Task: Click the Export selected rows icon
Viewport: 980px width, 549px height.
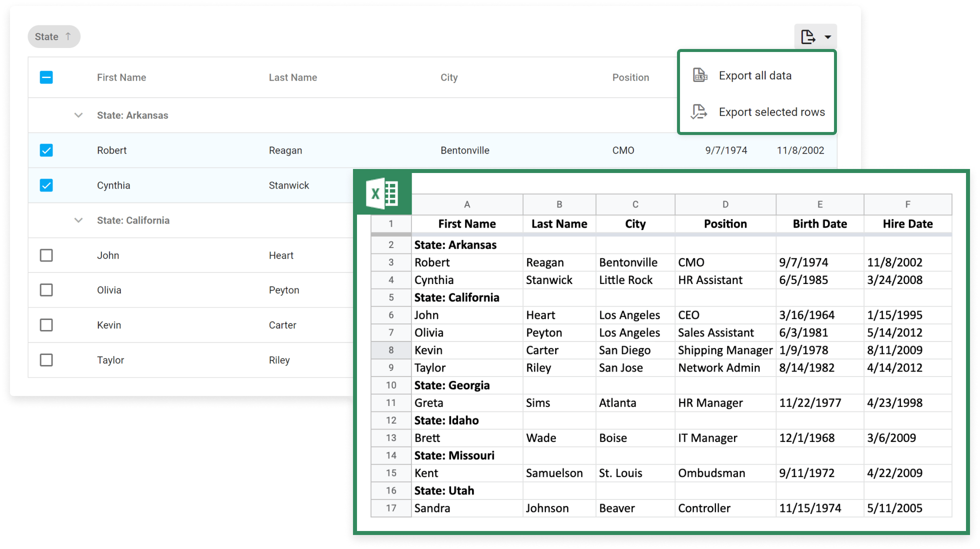Action: point(699,112)
